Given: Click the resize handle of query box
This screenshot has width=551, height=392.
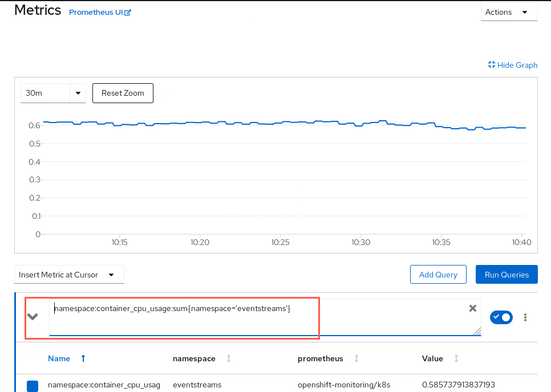Looking at the screenshot, I should click(477, 331).
